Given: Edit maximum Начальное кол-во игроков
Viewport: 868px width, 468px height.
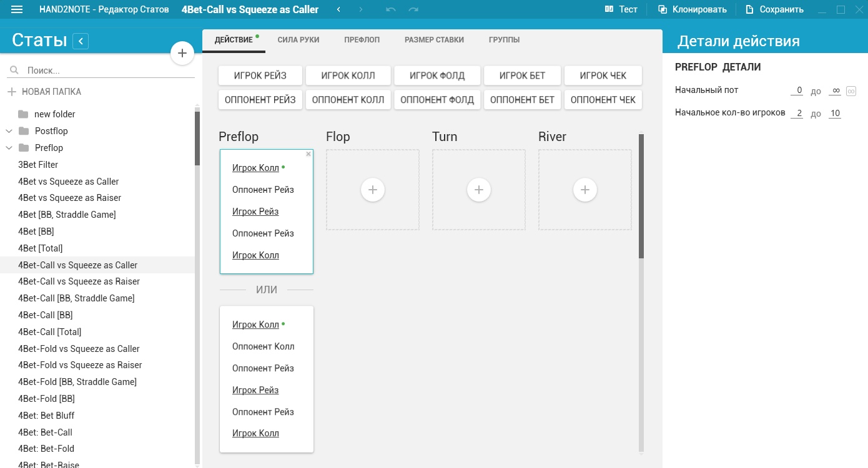Looking at the screenshot, I should tap(835, 114).
